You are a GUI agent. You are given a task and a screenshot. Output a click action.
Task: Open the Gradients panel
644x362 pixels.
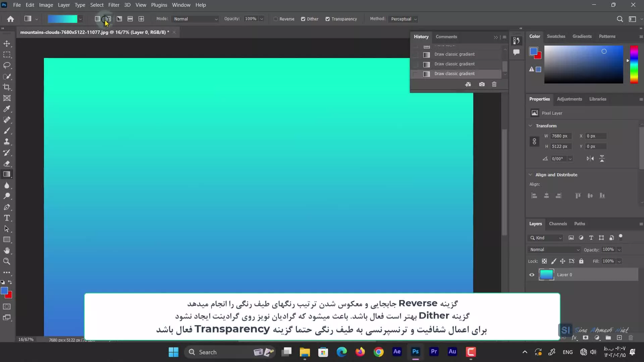coord(582,36)
